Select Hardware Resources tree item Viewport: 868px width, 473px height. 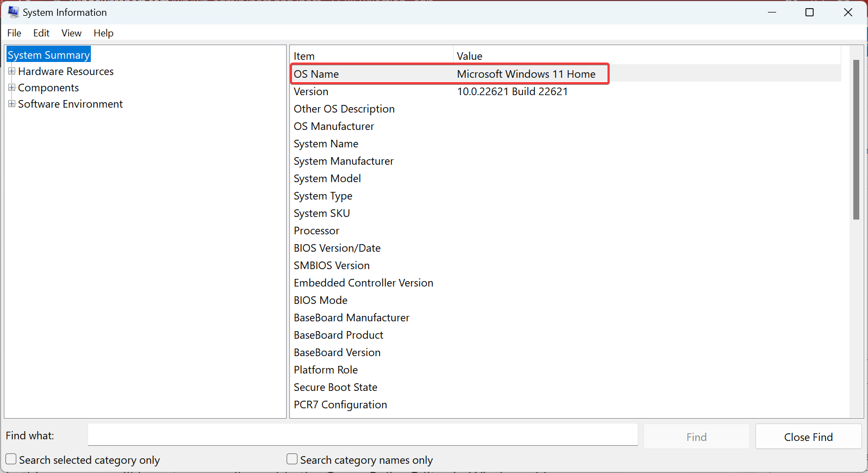pos(66,71)
